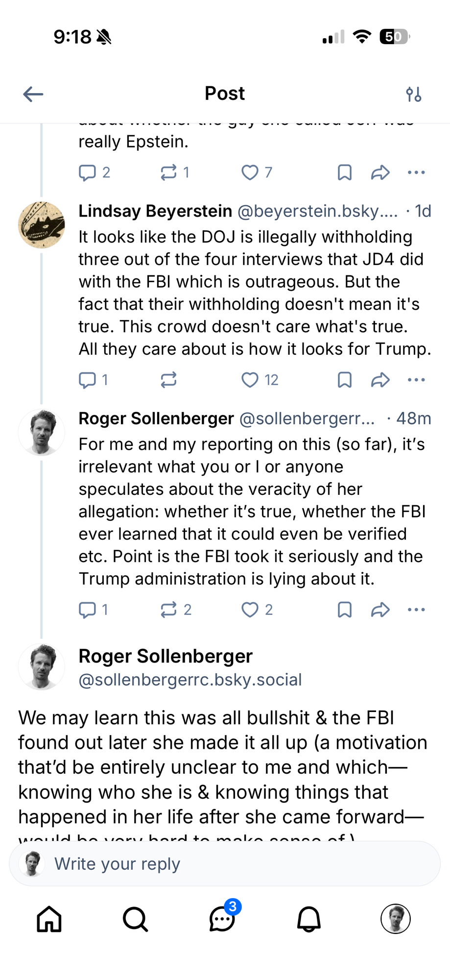This screenshot has height=980, width=450.
Task: Open Chat with 3 unread messages
Action: pos(222,919)
